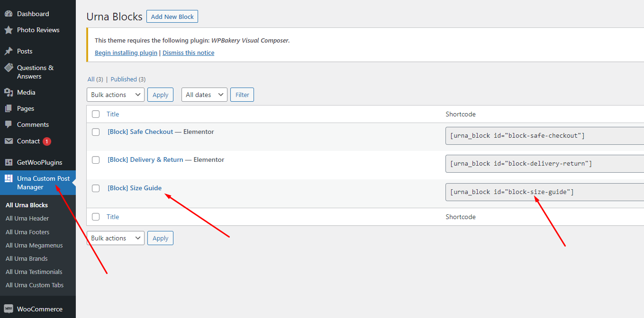Click the Filter button
The image size is (644, 318).
click(x=242, y=95)
